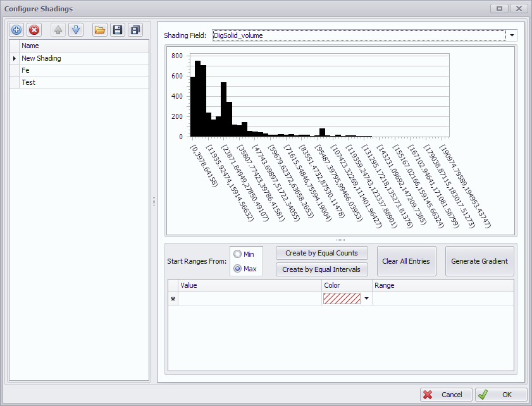Expand the Shading Field dropdown arrow
532x406 pixels.
click(512, 35)
